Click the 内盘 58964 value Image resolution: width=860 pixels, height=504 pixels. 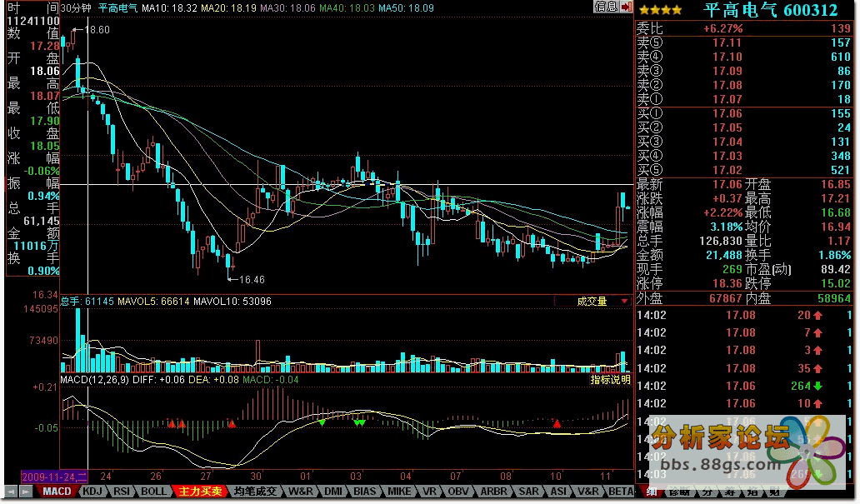click(x=833, y=298)
